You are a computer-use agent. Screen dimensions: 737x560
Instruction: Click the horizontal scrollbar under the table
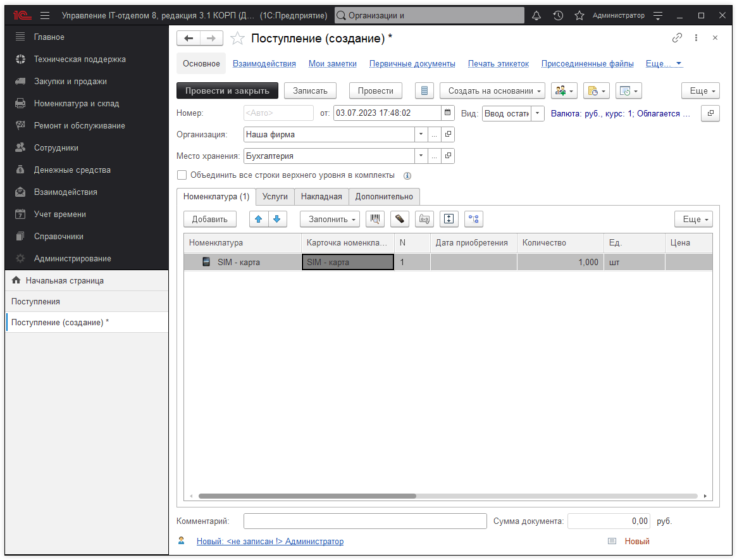(x=307, y=497)
